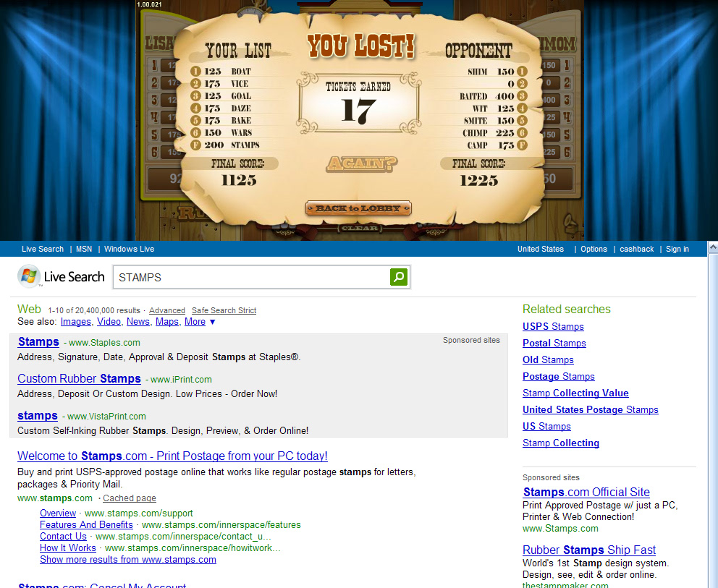Open Old Stamps related search
718x588 pixels.
[548, 359]
